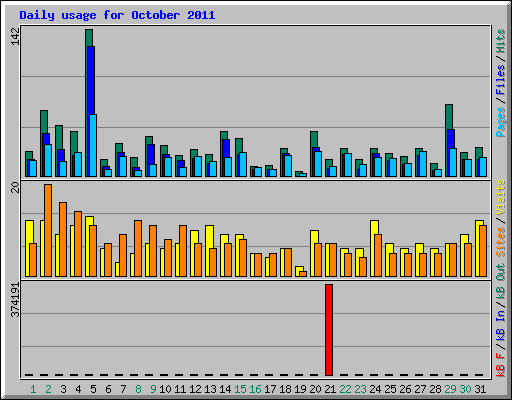Click day label '3' on the x-axis

(63, 389)
